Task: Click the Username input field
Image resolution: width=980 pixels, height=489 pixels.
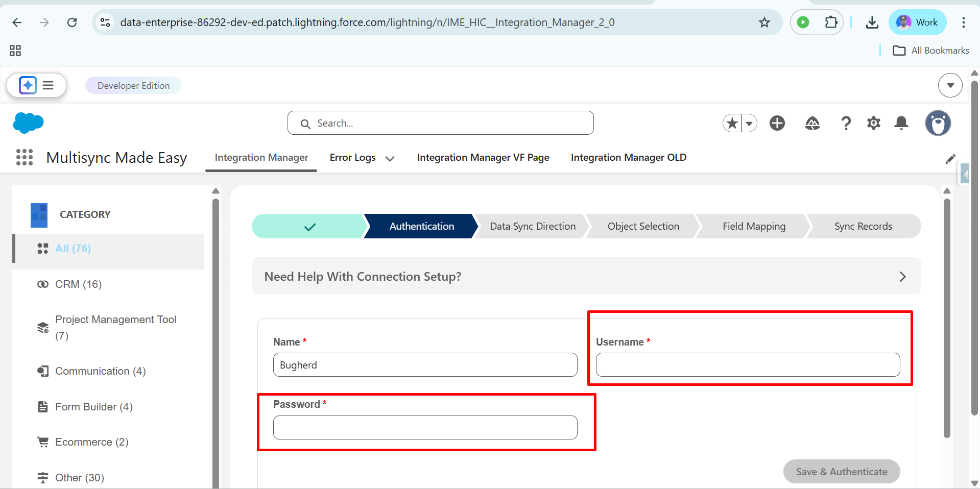Action: point(748,365)
